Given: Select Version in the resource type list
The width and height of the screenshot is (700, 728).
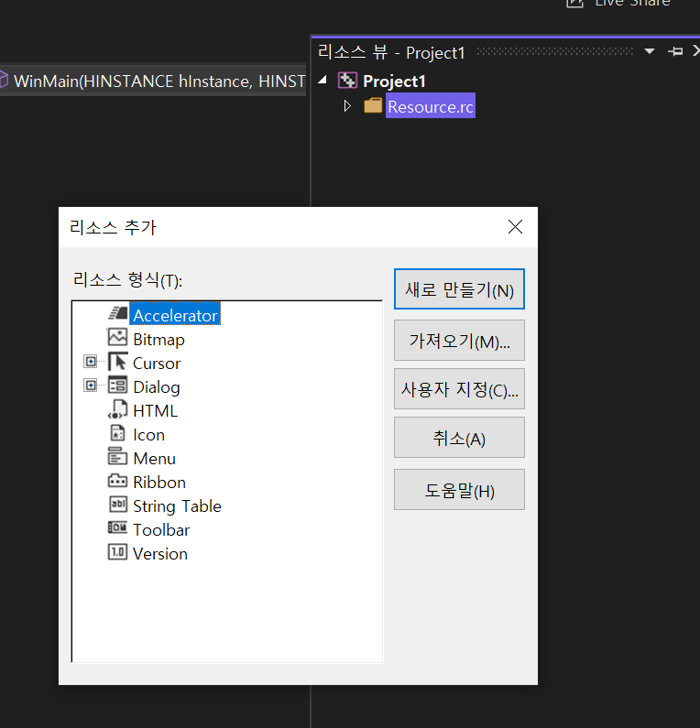Looking at the screenshot, I should pyautogui.click(x=159, y=553).
